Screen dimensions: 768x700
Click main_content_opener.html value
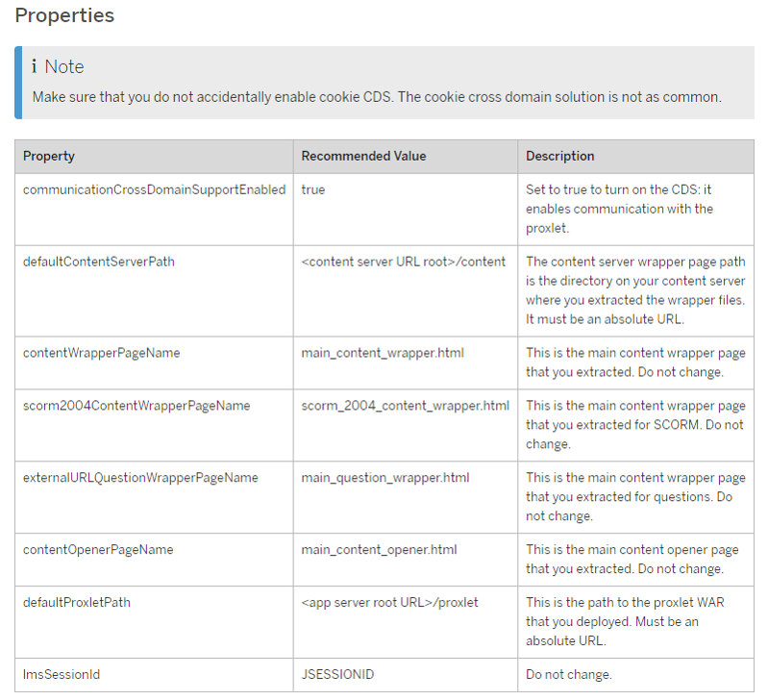379,550
